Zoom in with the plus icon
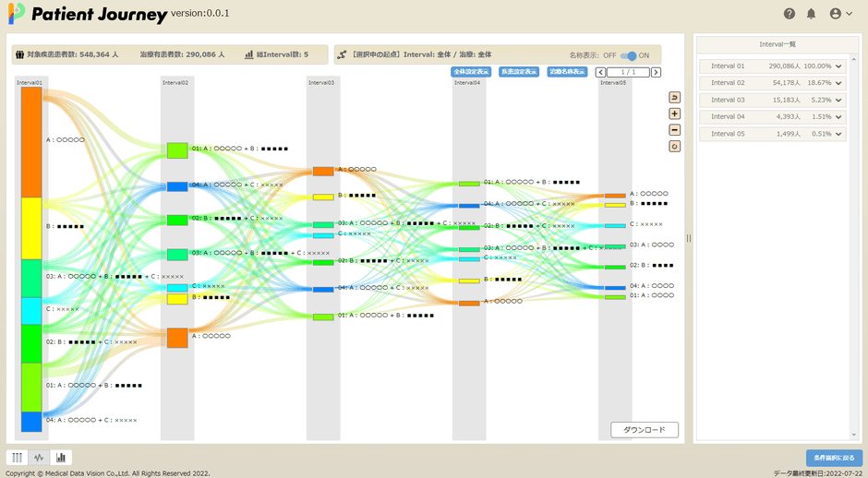Viewport: 868px width, 478px height. (674, 114)
